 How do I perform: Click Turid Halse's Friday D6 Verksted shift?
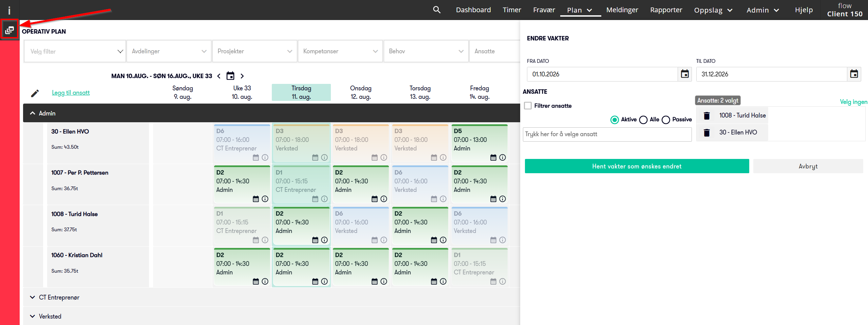pyautogui.click(x=479, y=225)
